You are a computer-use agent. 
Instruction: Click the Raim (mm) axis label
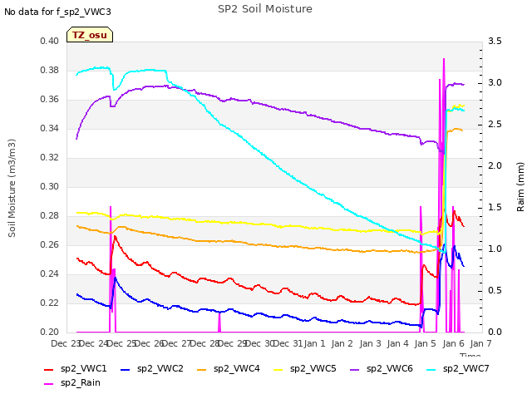click(x=520, y=187)
